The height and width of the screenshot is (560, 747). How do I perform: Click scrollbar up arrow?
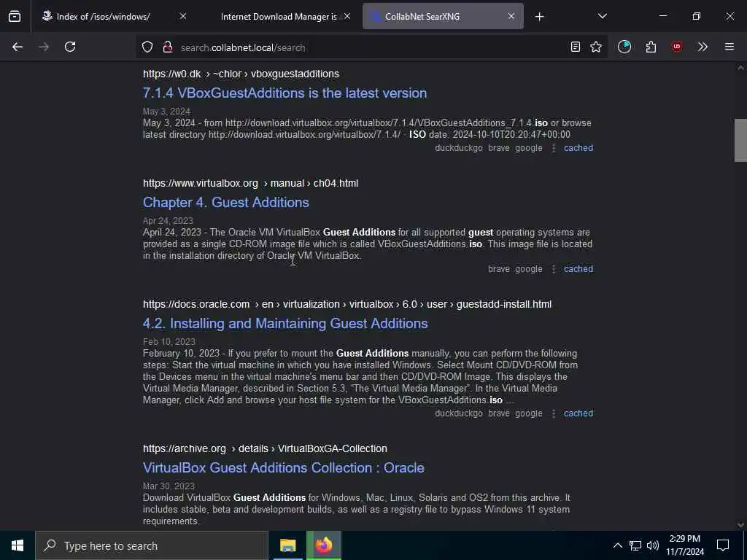click(x=740, y=68)
